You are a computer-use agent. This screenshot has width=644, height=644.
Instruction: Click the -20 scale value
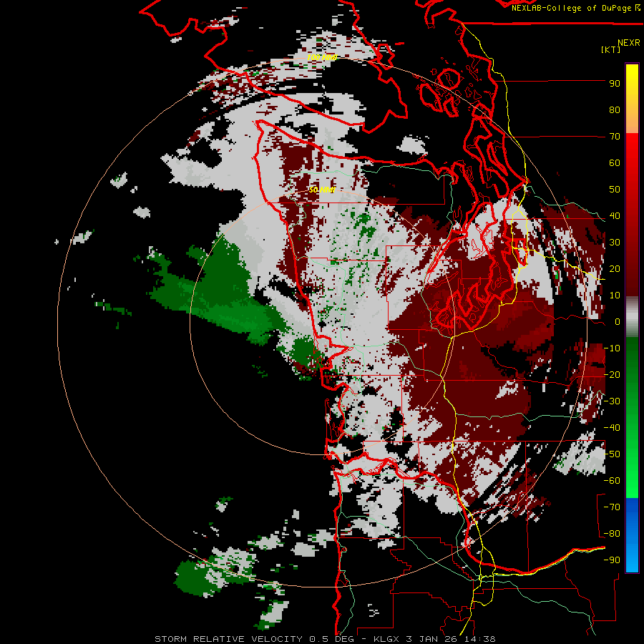pos(612,374)
